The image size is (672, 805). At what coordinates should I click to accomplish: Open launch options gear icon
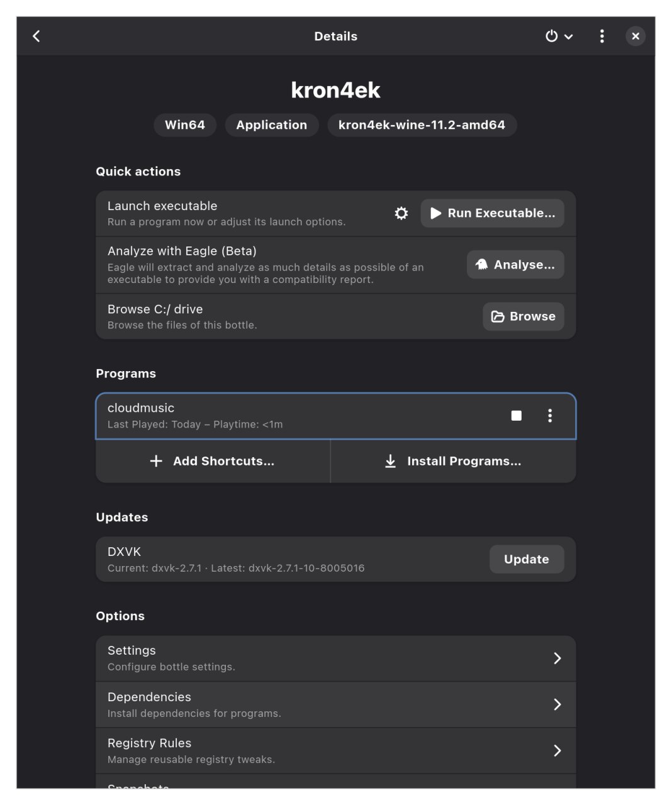coord(401,214)
